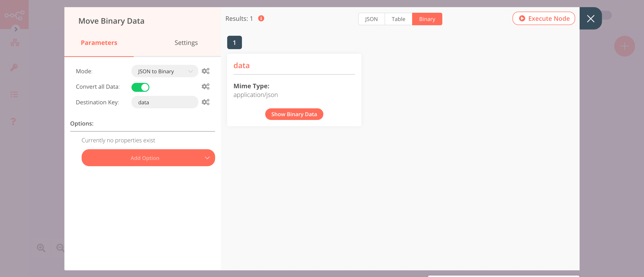Viewport: 644px width, 277px height.
Task: Click the Destination Key input field
Action: (x=165, y=102)
